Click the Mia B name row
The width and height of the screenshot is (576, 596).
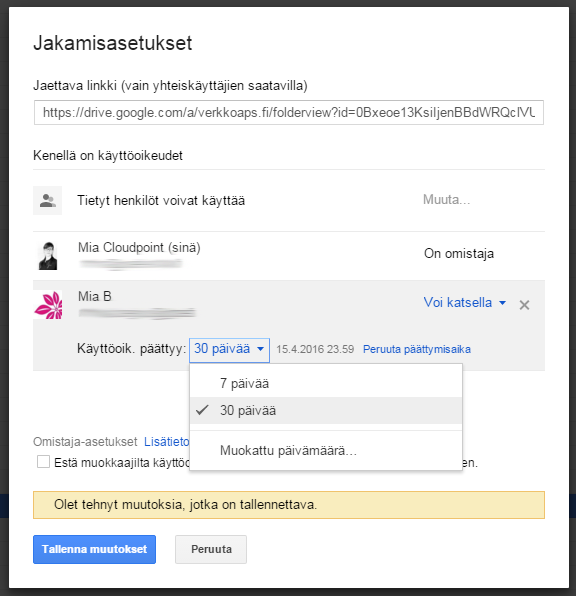click(x=289, y=305)
